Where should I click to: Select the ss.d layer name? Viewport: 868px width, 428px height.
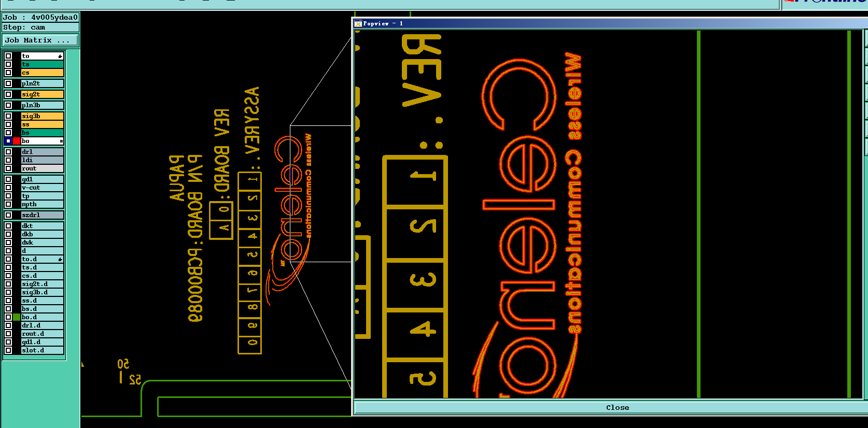42,301
